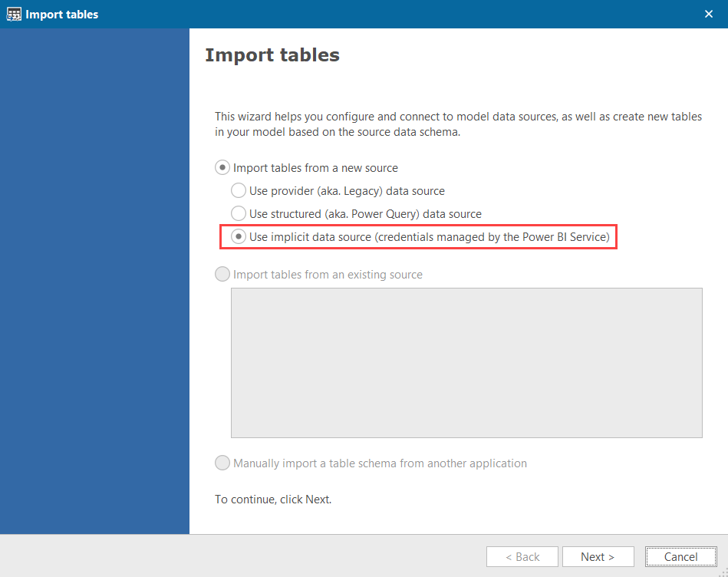Cancel the Import tables wizard

coord(680,556)
